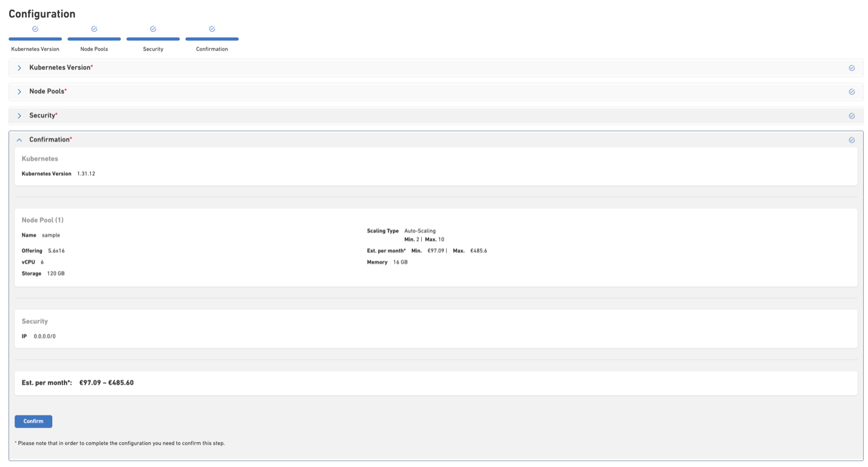Click completed check icon on Confirmation row
Screen dimensions: 868x467
(852, 140)
